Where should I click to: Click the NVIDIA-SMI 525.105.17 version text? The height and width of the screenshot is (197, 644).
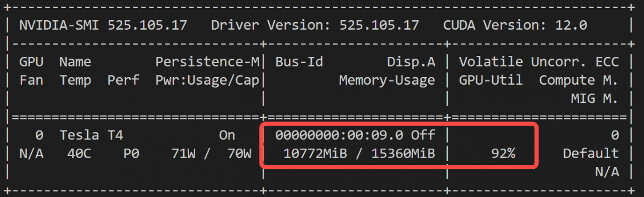(103, 25)
